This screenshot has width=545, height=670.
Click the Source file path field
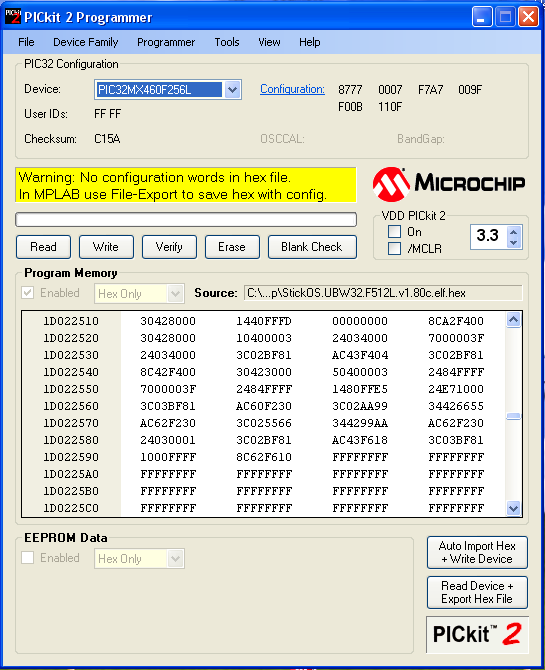383,293
